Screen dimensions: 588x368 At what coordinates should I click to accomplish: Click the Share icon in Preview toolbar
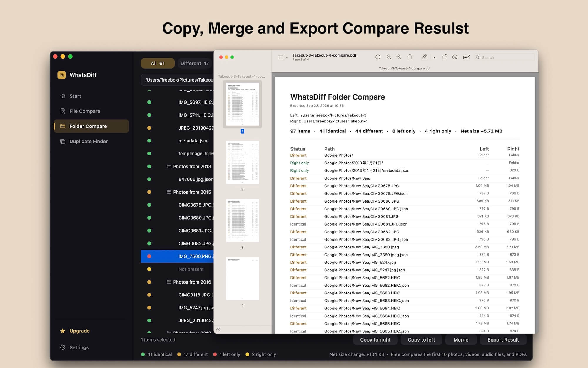coord(410,57)
